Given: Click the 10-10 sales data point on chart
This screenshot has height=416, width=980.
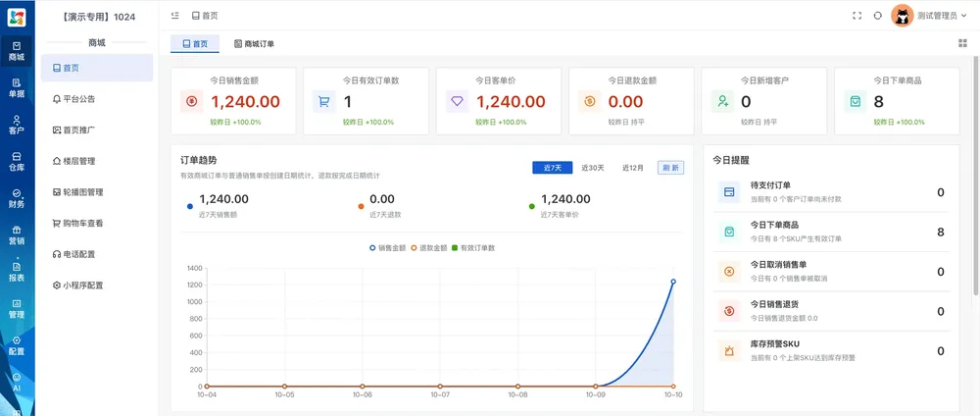Looking at the screenshot, I should [x=673, y=282].
